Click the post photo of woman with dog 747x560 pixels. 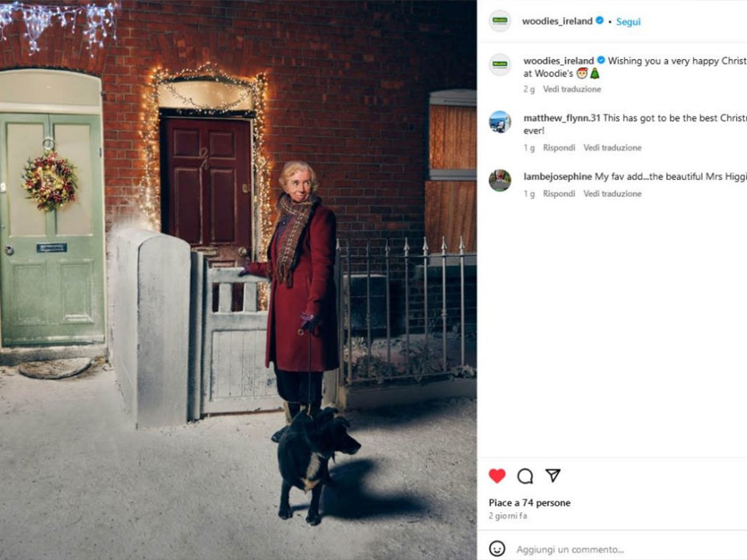click(238, 280)
